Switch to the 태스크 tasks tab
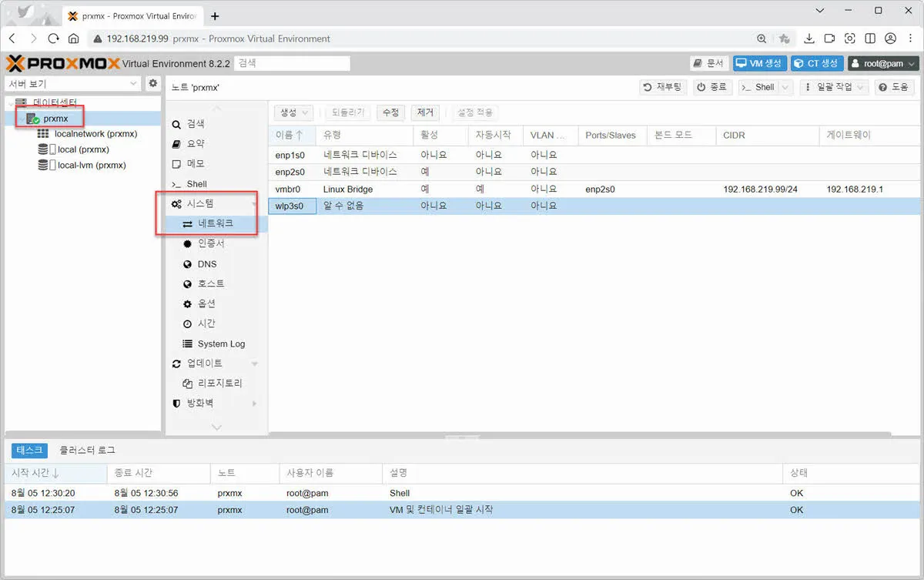924x580 pixels. [x=29, y=450]
